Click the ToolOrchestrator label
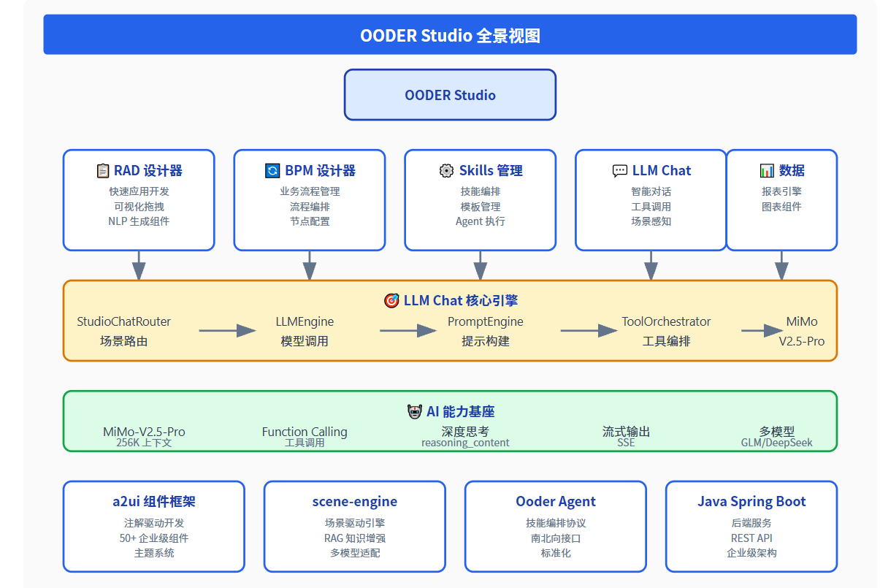The image size is (880, 588). coord(666,321)
